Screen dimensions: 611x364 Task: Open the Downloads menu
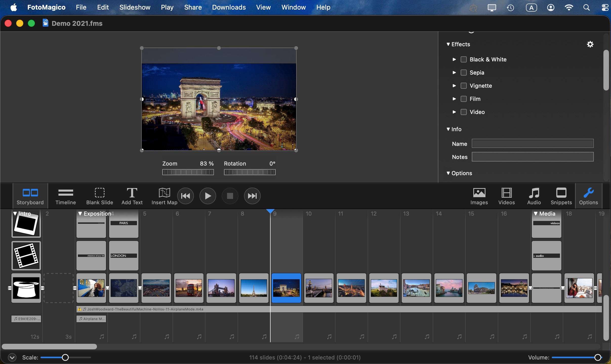click(x=229, y=7)
